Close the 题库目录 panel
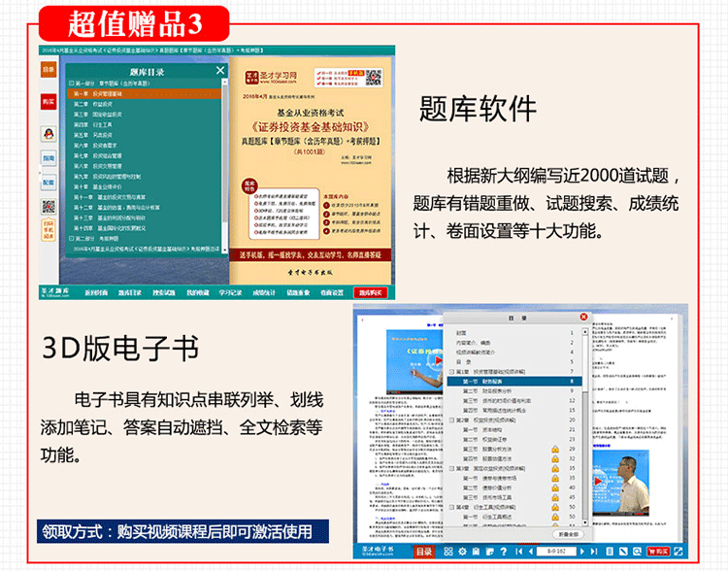728x571 pixels. point(219,71)
